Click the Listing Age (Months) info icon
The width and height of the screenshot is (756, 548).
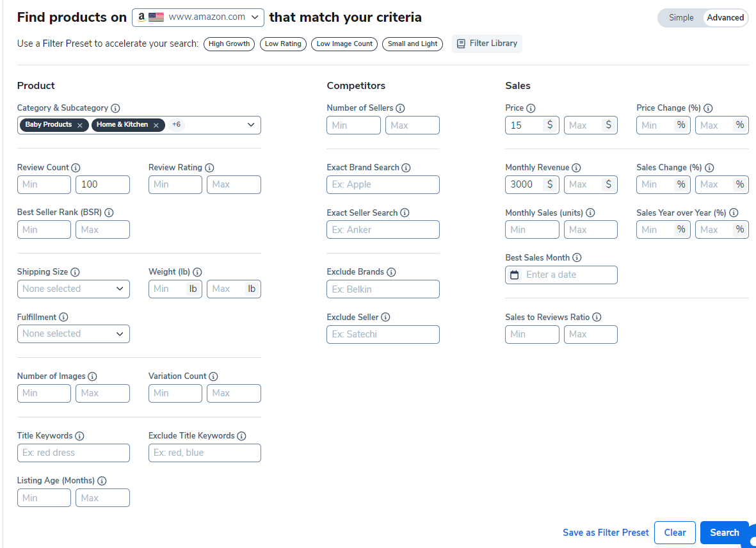tap(102, 481)
